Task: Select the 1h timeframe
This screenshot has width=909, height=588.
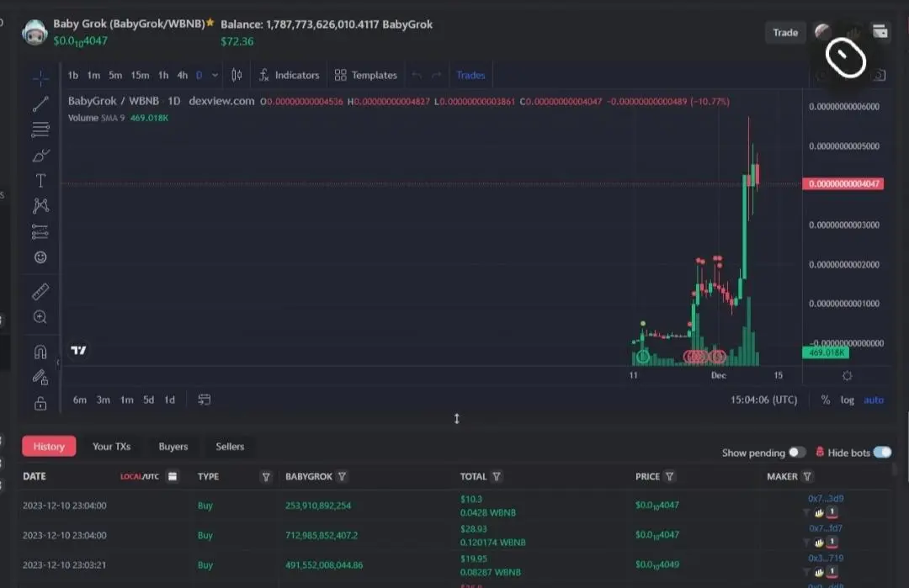Action: tap(163, 75)
